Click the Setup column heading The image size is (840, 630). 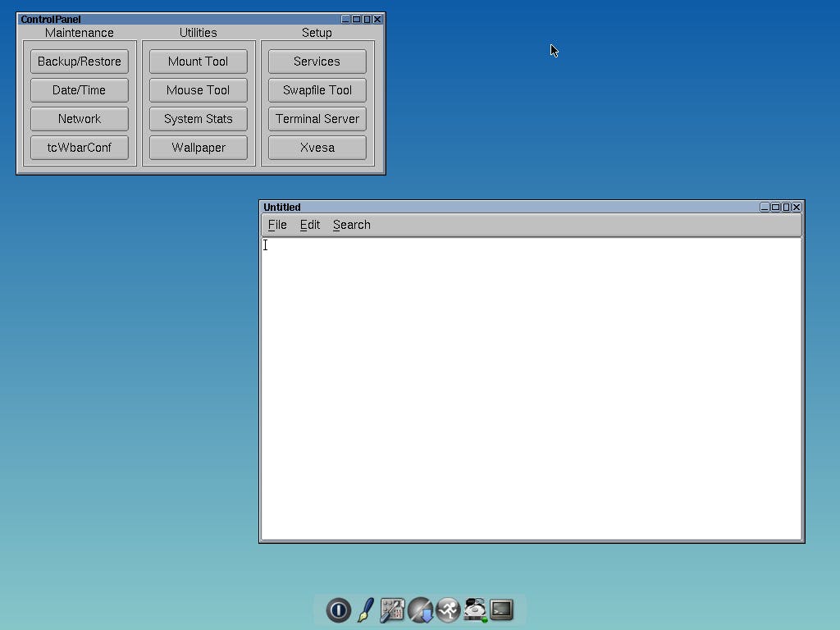click(317, 33)
